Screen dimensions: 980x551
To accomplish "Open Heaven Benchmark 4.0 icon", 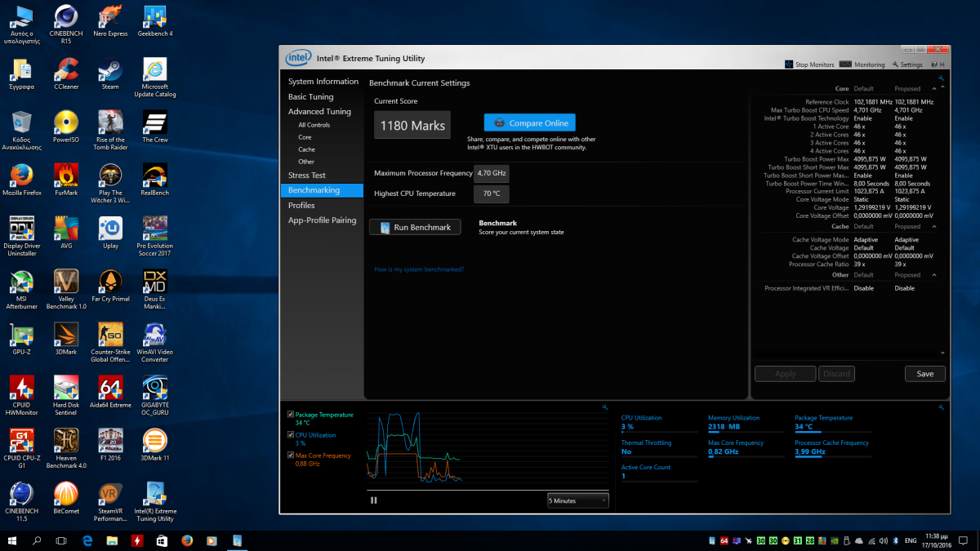I will (x=66, y=449).
